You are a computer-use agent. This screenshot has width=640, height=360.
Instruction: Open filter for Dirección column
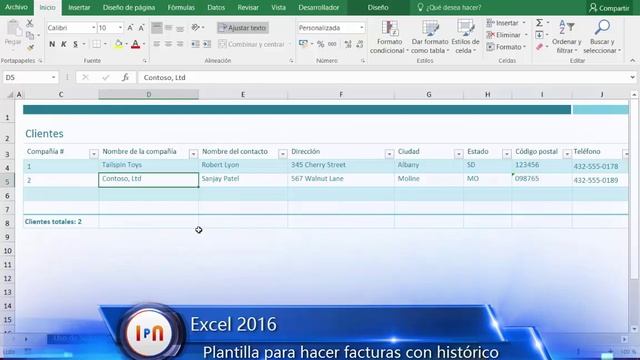pos(389,154)
